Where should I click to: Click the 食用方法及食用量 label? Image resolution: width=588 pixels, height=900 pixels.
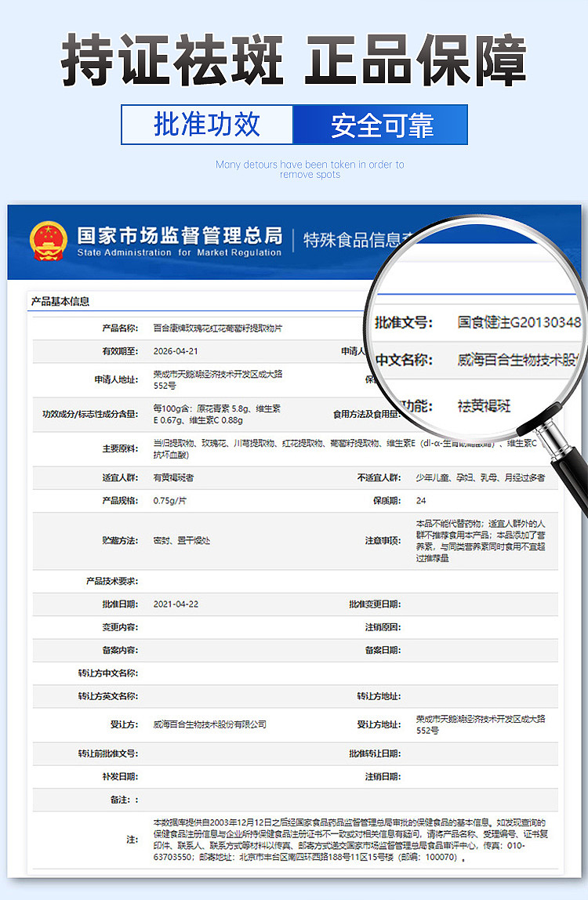(367, 415)
